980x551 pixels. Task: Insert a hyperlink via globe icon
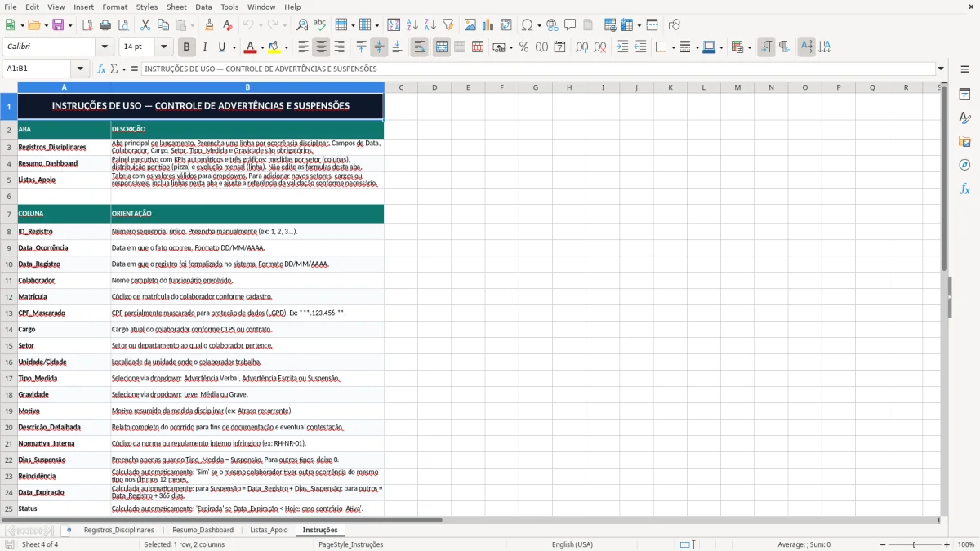click(x=552, y=25)
